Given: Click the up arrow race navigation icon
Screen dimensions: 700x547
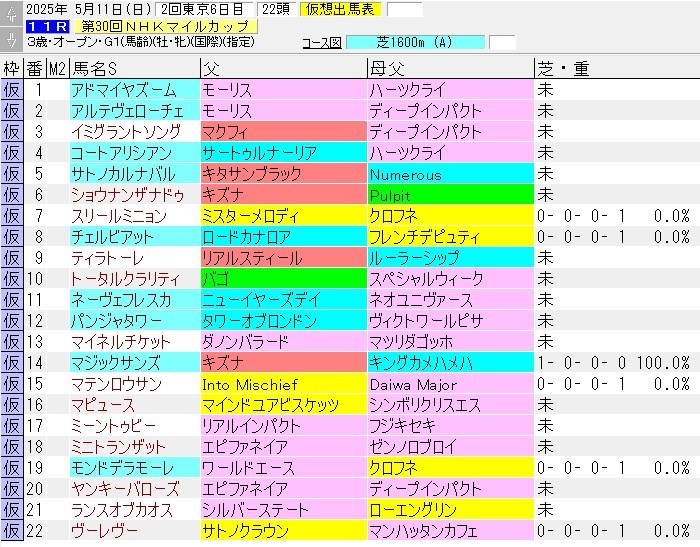Looking at the screenshot, I should pyautogui.click(x=12, y=13).
